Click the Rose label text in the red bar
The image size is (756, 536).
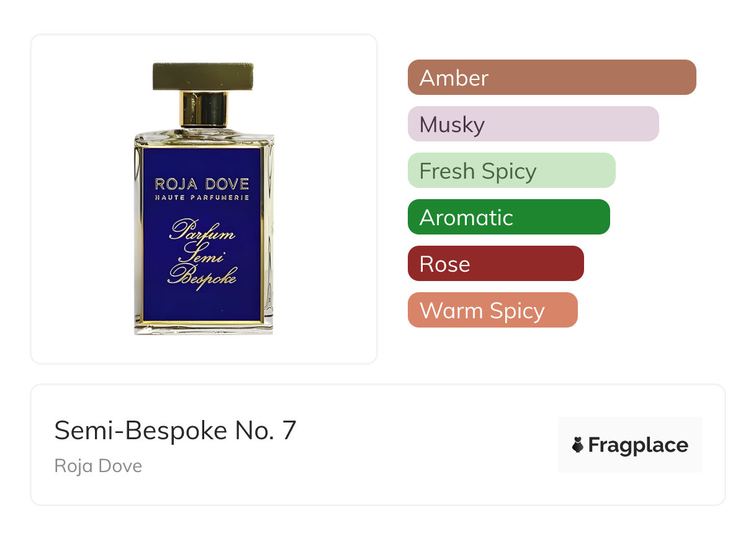[x=444, y=264]
